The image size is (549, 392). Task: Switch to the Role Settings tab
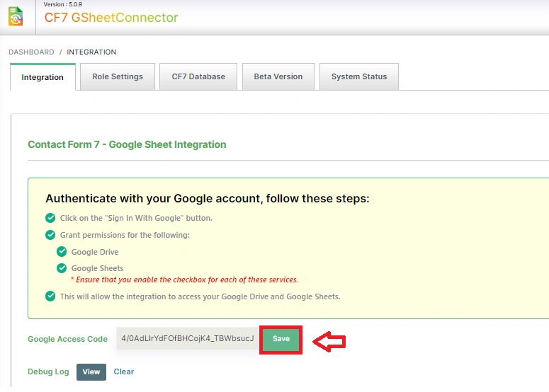(118, 76)
